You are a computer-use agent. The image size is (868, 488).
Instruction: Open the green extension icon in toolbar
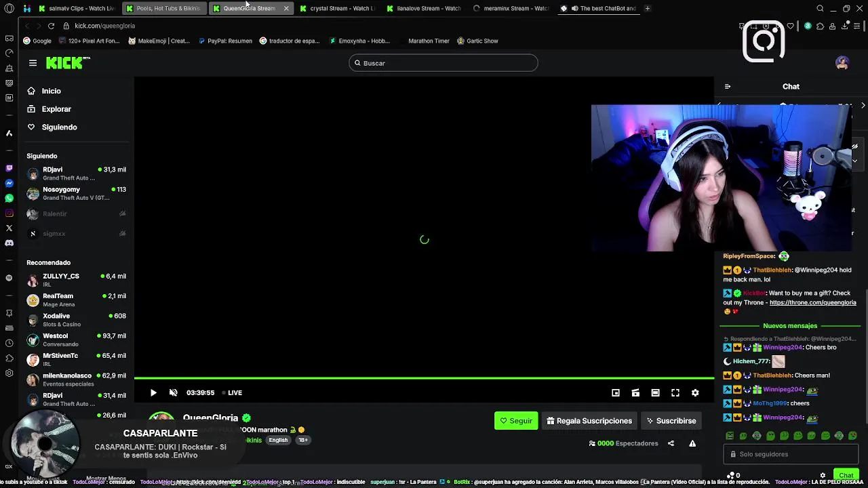tap(807, 26)
